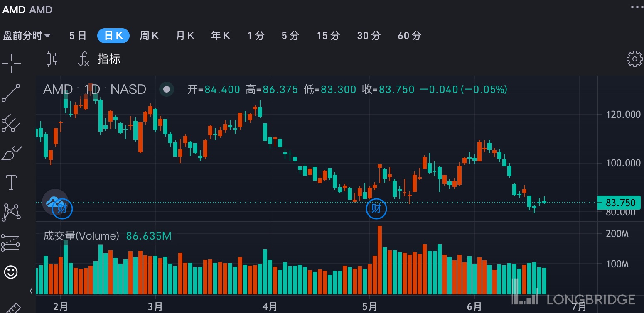Viewport: 644px width, 313px height.
Task: Open chart settings gear
Action: pyautogui.click(x=634, y=59)
